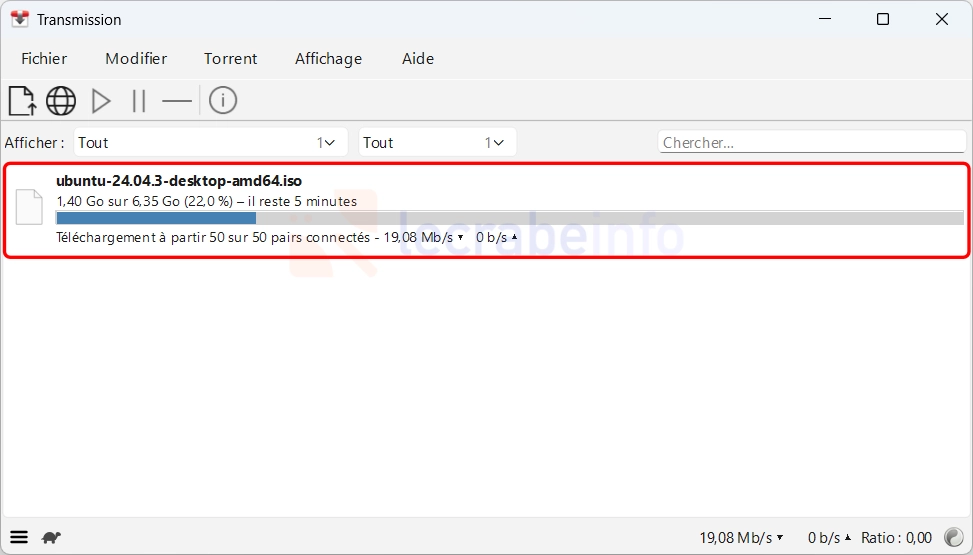
Task: Pause the torrent with pause icon
Action: pos(139,100)
